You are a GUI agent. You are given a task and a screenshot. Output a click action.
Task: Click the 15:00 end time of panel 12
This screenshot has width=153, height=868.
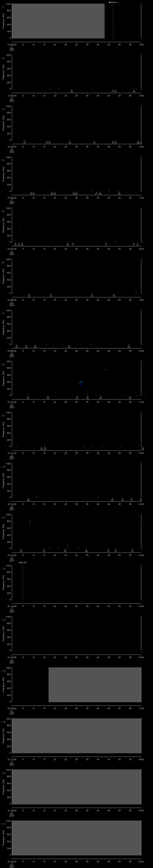pos(141,606)
